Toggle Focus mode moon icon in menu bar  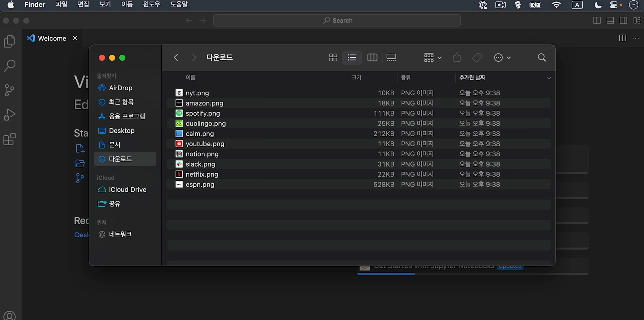(598, 5)
